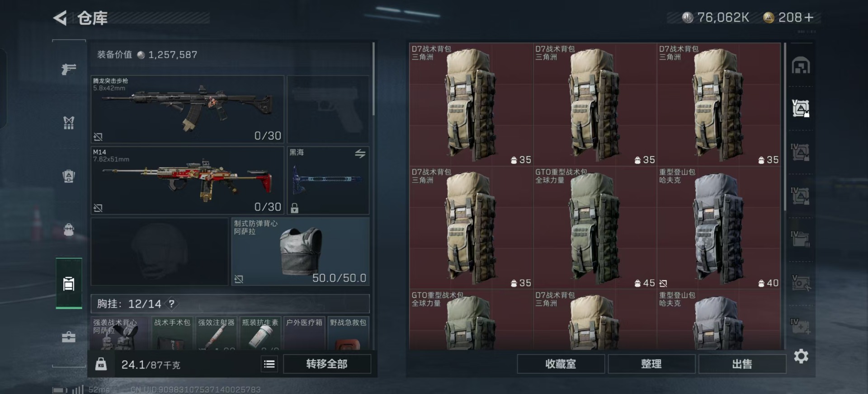
Task: Click the stash scrollbar on right edge
Action: [785, 127]
